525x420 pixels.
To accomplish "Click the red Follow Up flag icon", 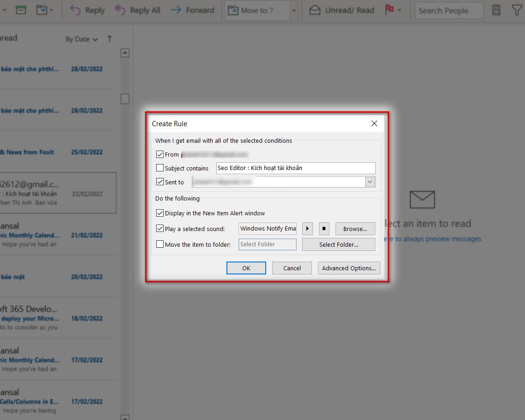I will [389, 10].
